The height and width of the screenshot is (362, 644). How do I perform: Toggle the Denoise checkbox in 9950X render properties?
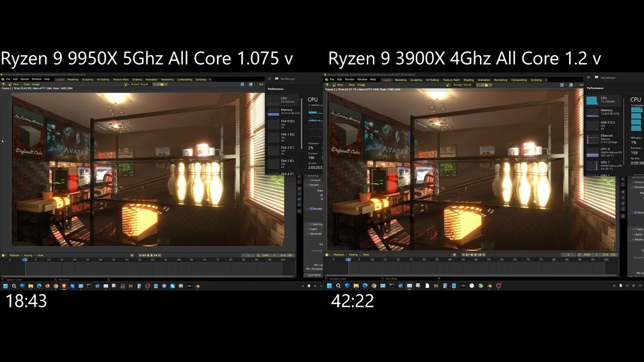[311, 209]
